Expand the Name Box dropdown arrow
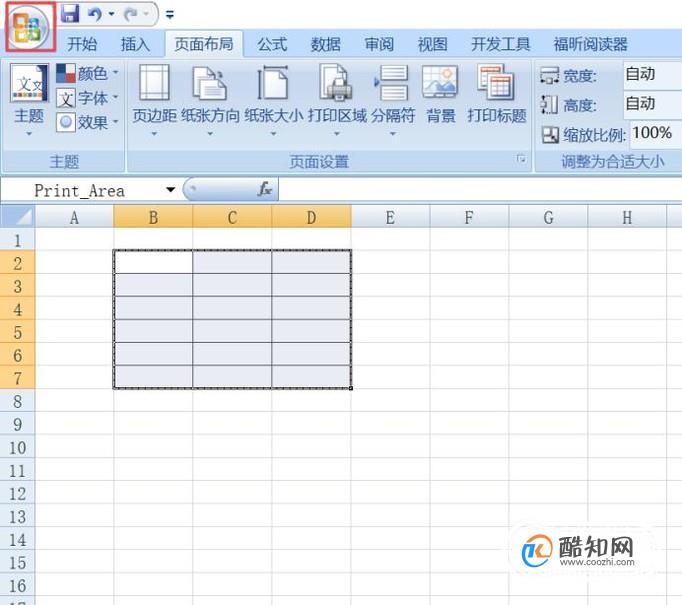The image size is (682, 605). click(170, 190)
